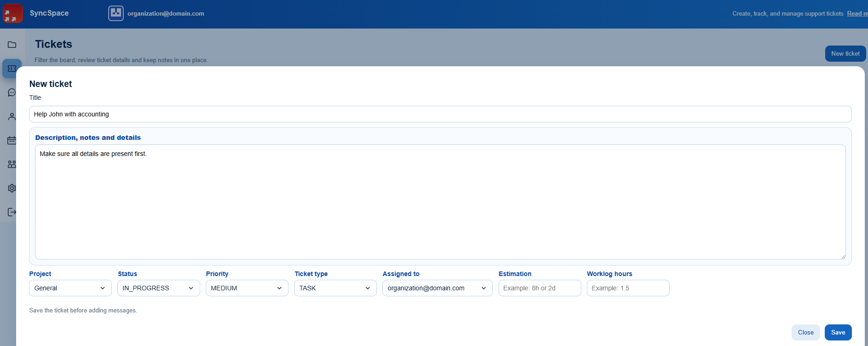Click the Tickets page heading
Viewport: 868px width, 346px height.
point(54,44)
